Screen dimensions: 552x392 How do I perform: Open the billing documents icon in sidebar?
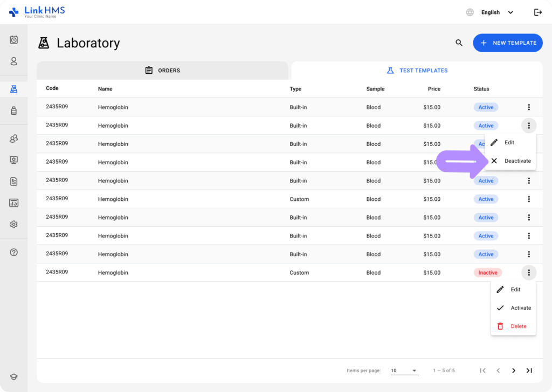point(13,181)
